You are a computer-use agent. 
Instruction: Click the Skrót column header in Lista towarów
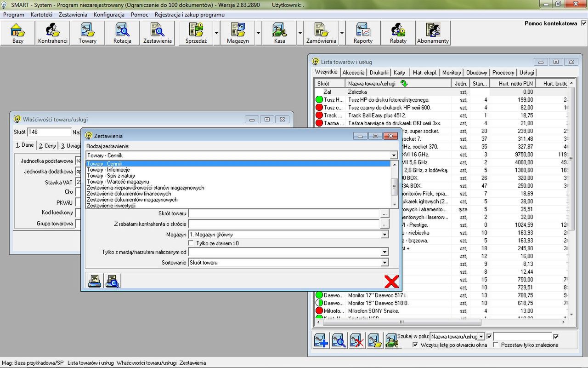[x=330, y=84]
